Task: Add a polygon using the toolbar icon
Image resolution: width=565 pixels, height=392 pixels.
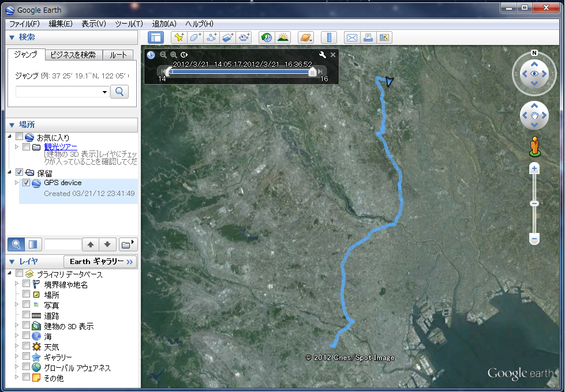Action: click(195, 37)
